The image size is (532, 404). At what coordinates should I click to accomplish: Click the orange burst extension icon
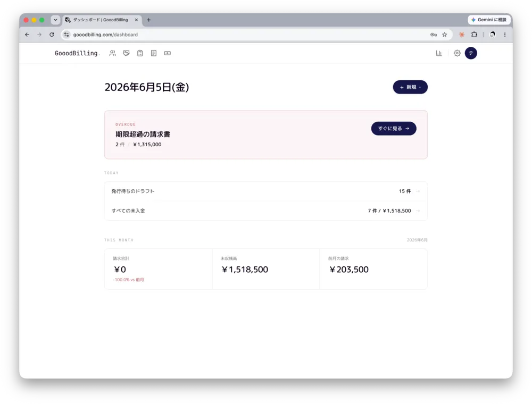click(462, 35)
